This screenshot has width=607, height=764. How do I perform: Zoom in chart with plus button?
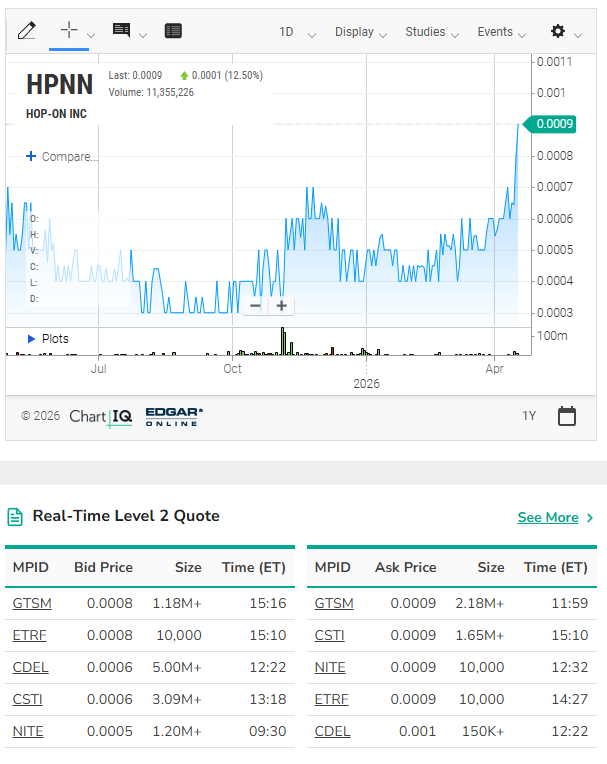[281, 306]
